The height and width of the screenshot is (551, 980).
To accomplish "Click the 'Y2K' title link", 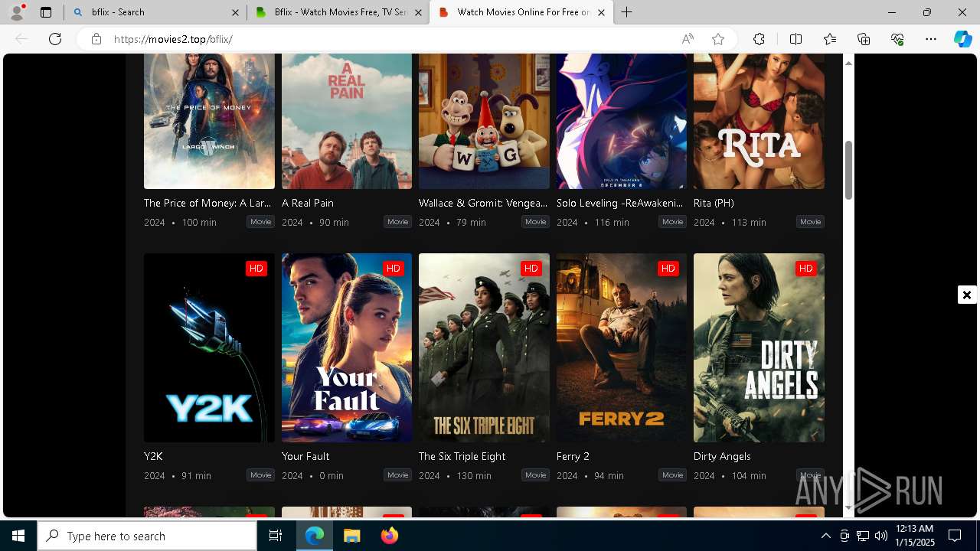I will (153, 456).
